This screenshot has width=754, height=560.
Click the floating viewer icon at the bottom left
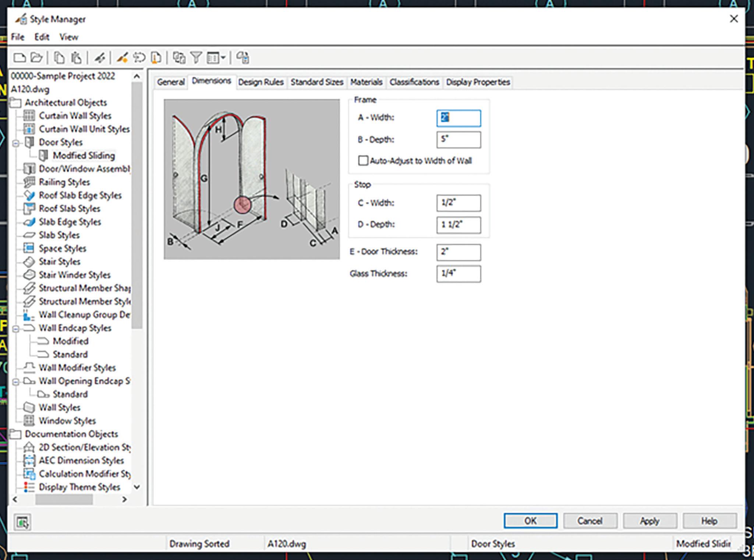(22, 522)
